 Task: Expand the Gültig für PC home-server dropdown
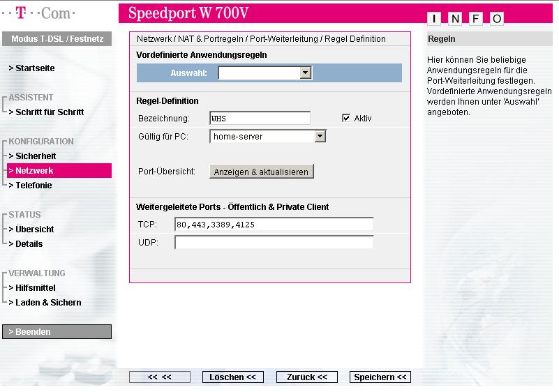(x=268, y=137)
